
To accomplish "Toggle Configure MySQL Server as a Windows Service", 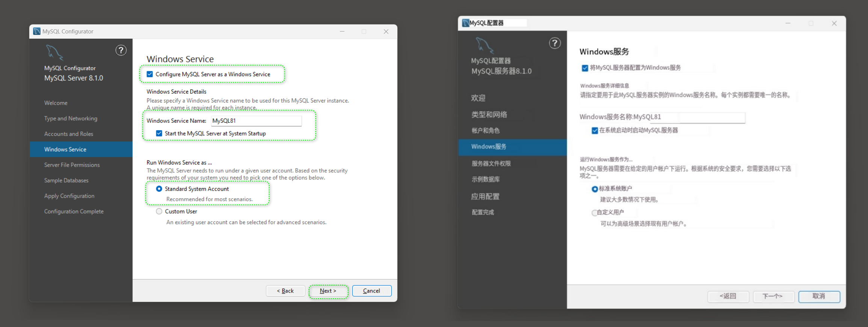I will (150, 74).
